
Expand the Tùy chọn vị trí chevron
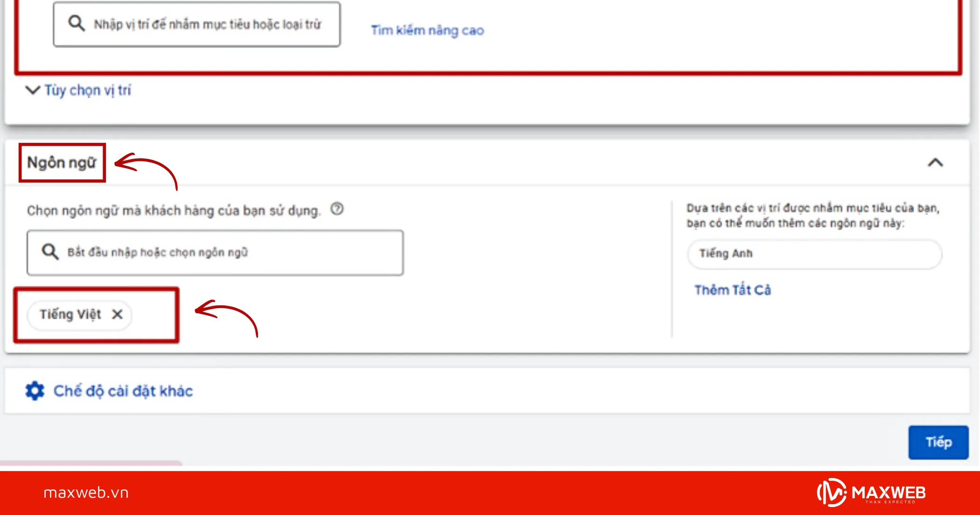32,90
